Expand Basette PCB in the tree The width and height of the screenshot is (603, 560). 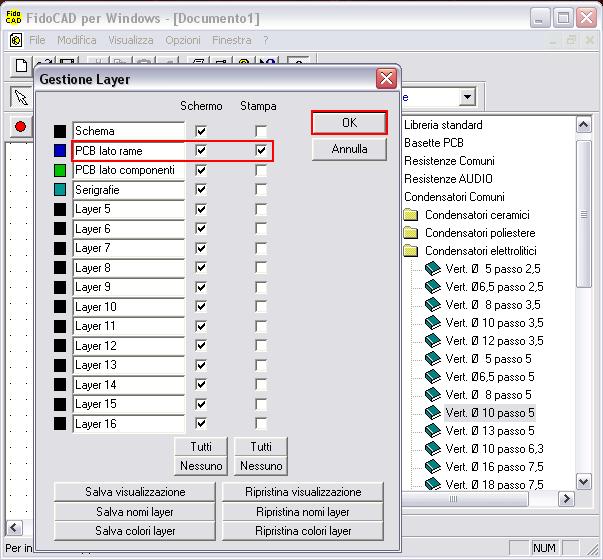(434, 143)
